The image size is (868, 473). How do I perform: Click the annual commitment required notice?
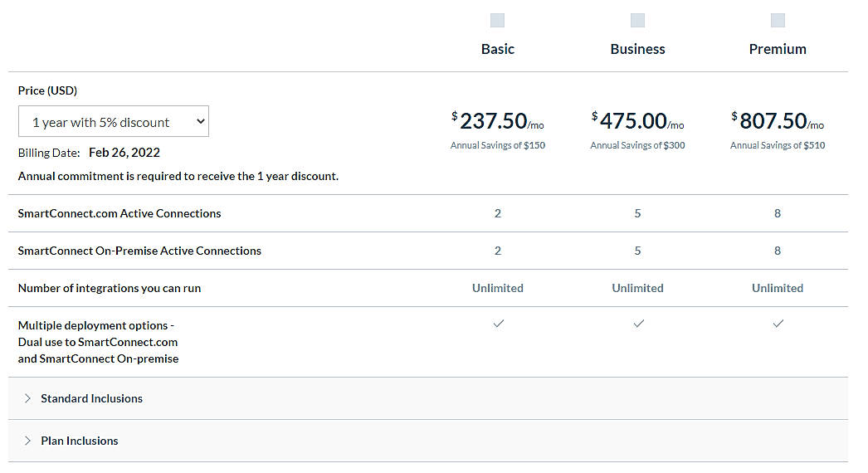178,176
